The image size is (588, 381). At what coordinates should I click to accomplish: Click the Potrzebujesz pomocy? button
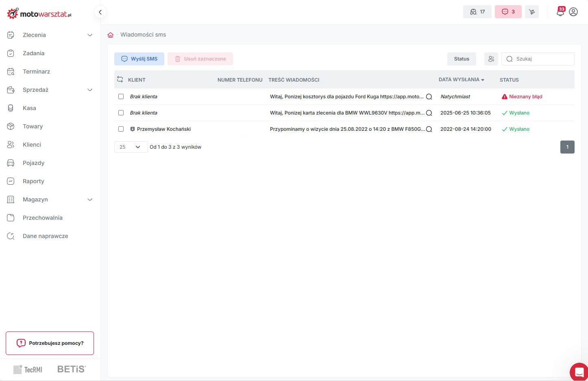point(50,343)
